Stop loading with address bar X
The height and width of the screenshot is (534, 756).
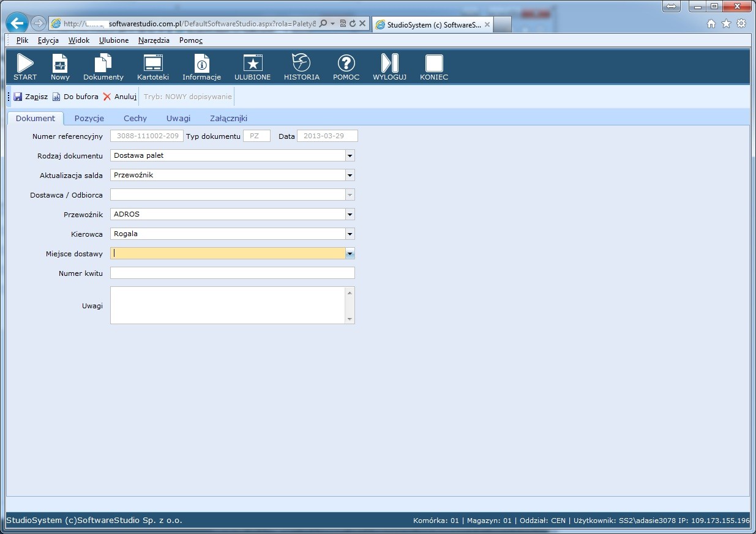coord(362,24)
